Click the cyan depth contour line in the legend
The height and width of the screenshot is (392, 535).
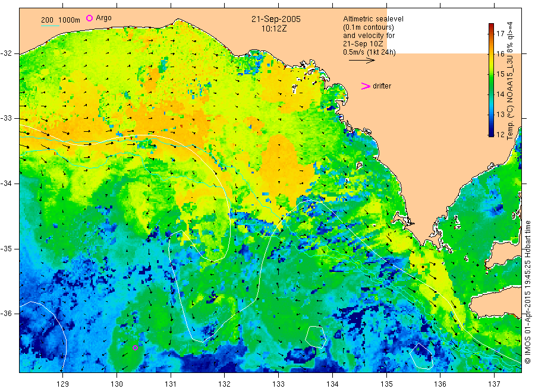(x=50, y=26)
